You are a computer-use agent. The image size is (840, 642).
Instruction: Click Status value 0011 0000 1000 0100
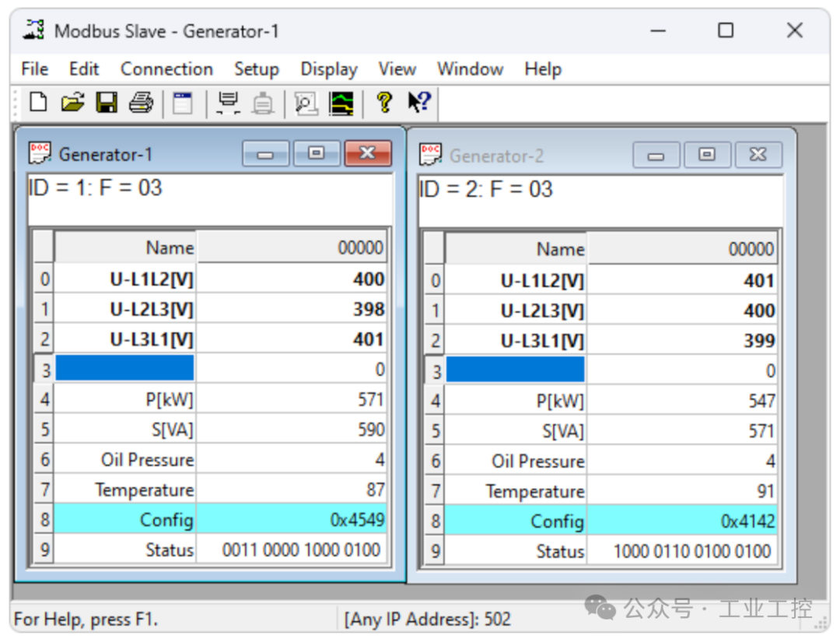pyautogui.click(x=301, y=550)
